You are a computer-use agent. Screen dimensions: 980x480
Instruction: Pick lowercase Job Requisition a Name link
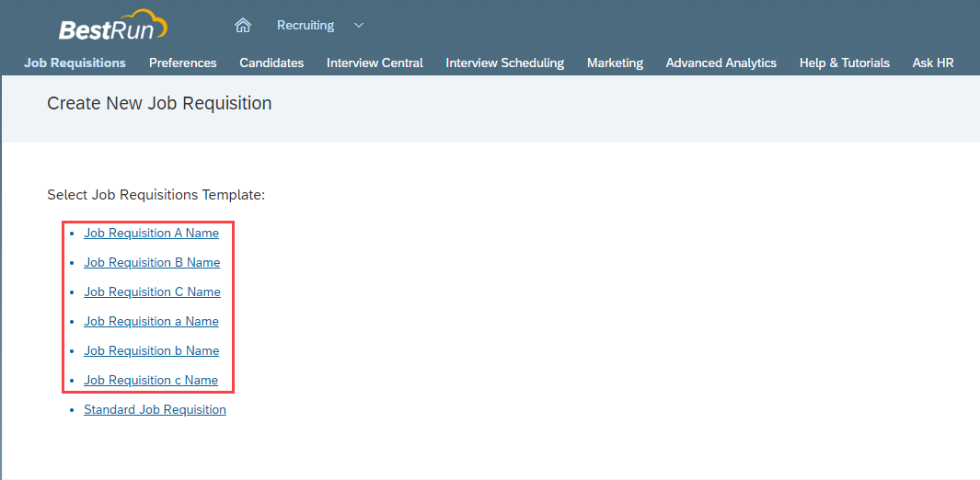151,322
